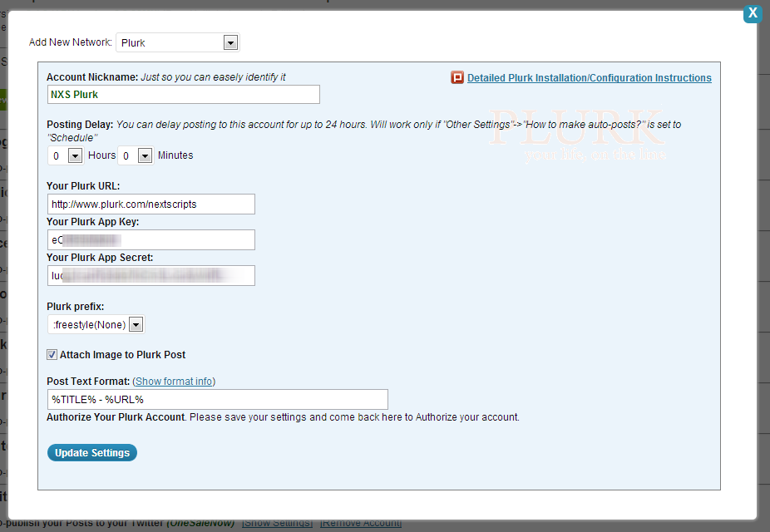Focus the Plurk App Secret field
This screenshot has height=532, width=770.
[x=151, y=276]
